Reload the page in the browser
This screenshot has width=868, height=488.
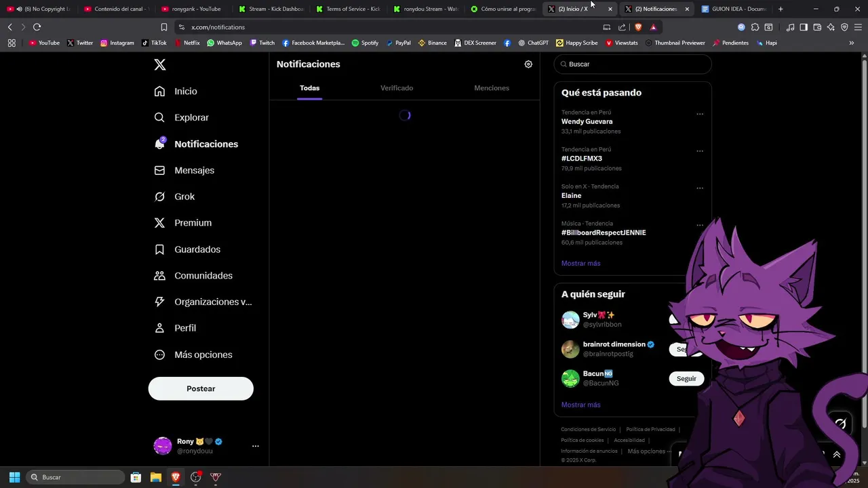37,27
